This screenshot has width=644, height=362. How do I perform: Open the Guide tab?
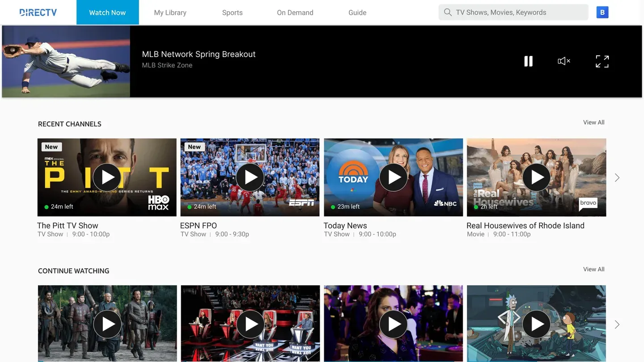pyautogui.click(x=357, y=13)
